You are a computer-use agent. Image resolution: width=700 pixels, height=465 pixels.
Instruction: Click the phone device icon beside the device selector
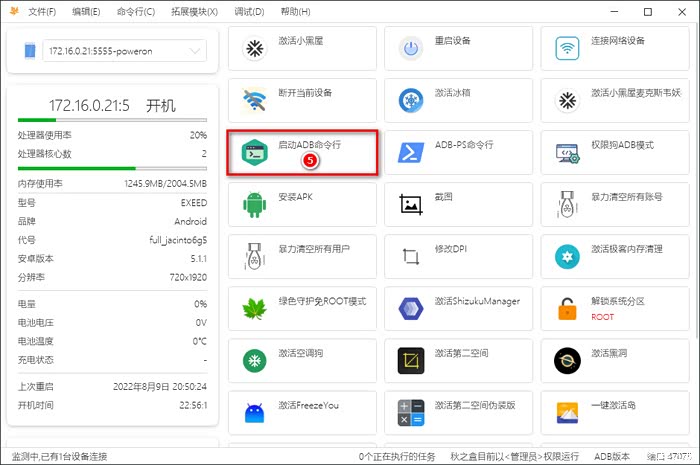[29, 50]
